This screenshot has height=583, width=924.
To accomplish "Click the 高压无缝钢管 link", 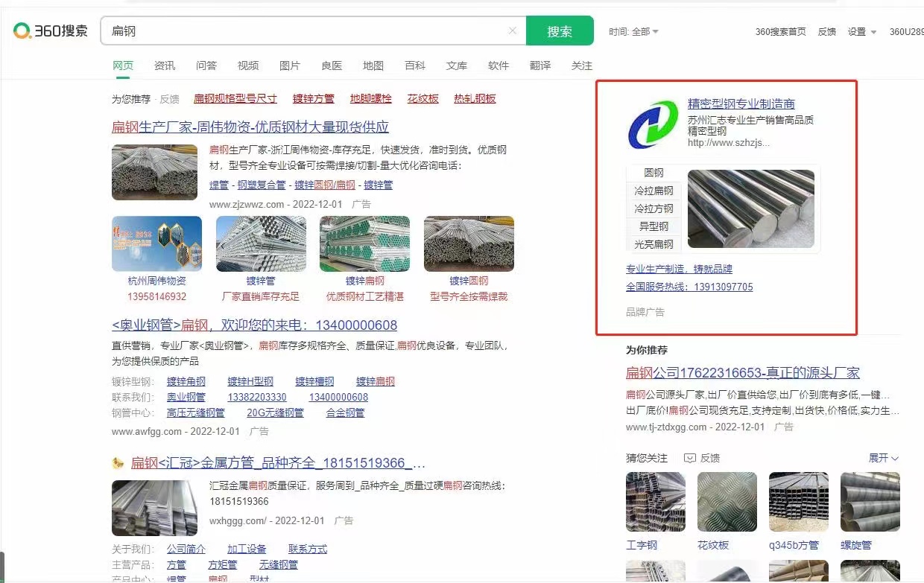I will (196, 412).
